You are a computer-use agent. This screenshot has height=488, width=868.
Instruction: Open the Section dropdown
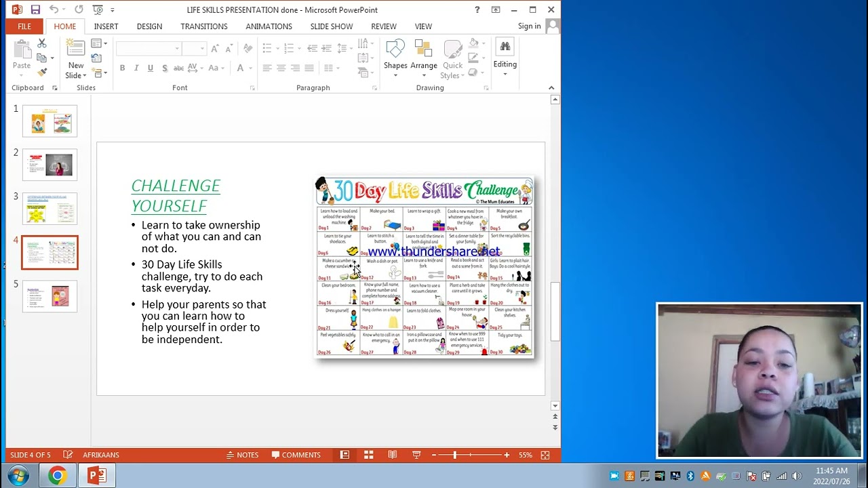coord(100,73)
